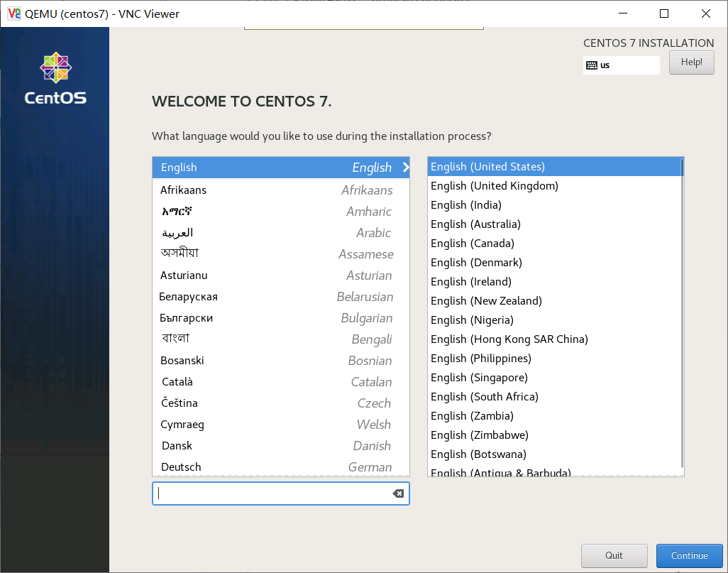Minimize the VNC Viewer window
Viewport: 728px width, 573px height.
click(623, 13)
